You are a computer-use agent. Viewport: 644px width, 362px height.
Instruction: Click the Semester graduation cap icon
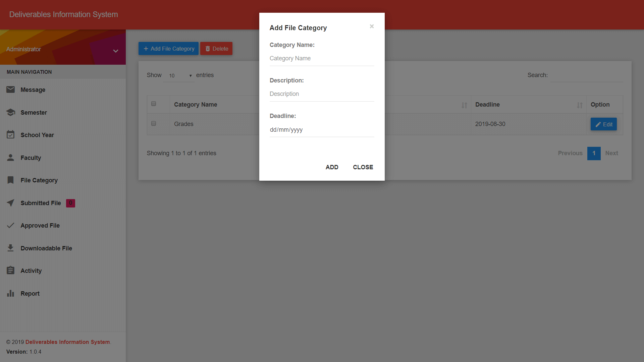click(10, 112)
